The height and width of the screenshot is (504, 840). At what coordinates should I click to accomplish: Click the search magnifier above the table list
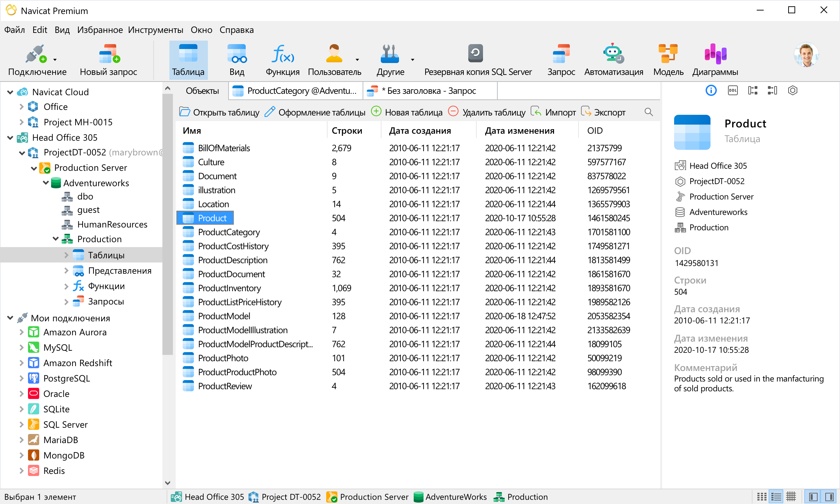648,112
